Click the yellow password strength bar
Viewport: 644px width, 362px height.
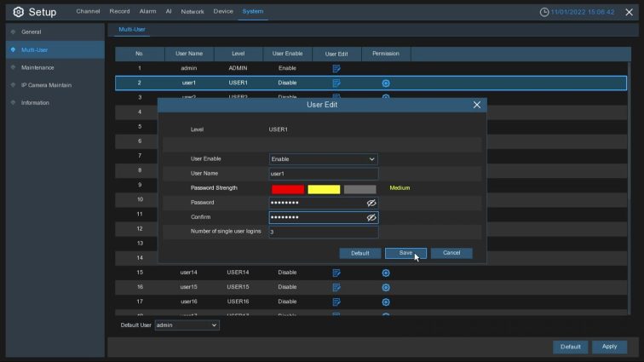click(x=324, y=188)
